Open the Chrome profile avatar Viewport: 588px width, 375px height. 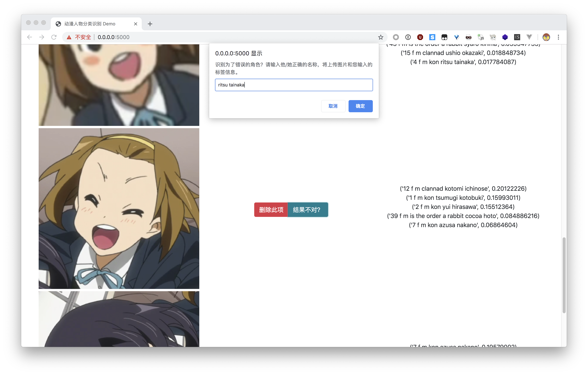point(546,37)
